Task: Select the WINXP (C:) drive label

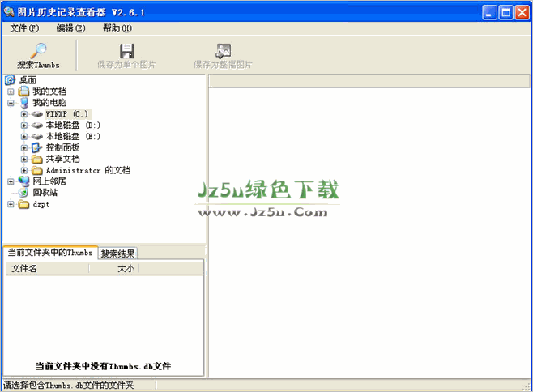Action: click(x=68, y=114)
